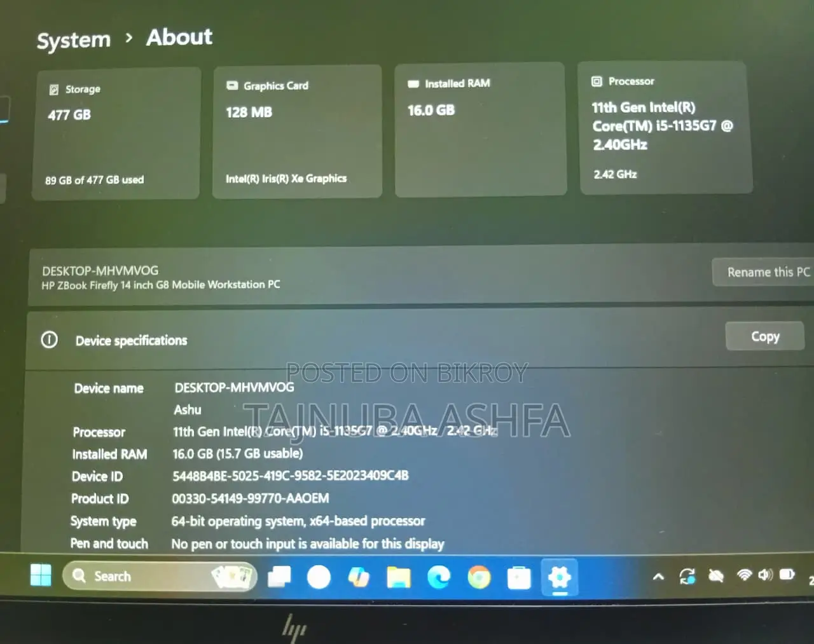The height and width of the screenshot is (644, 814).
Task: Select the 64-bit operating system value
Action: [x=298, y=521]
